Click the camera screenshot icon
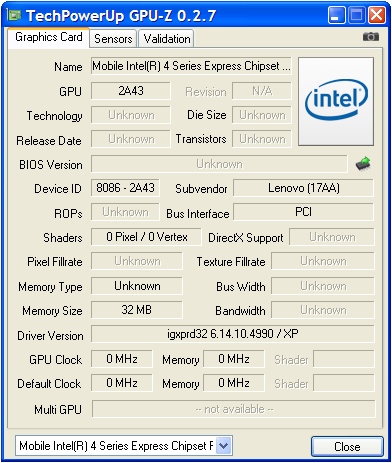Image resolution: width=392 pixels, height=463 pixels. (x=371, y=37)
